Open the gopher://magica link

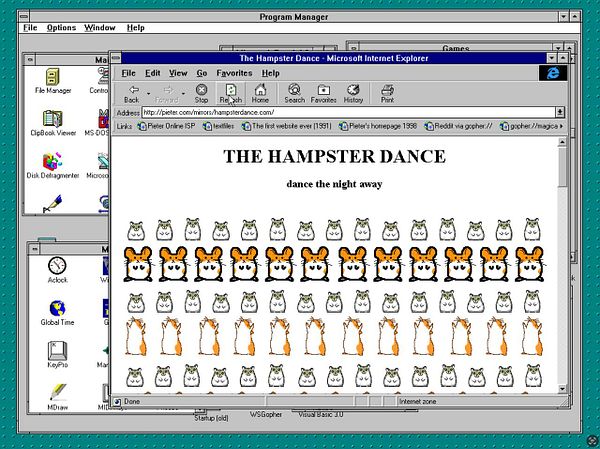[529, 126]
